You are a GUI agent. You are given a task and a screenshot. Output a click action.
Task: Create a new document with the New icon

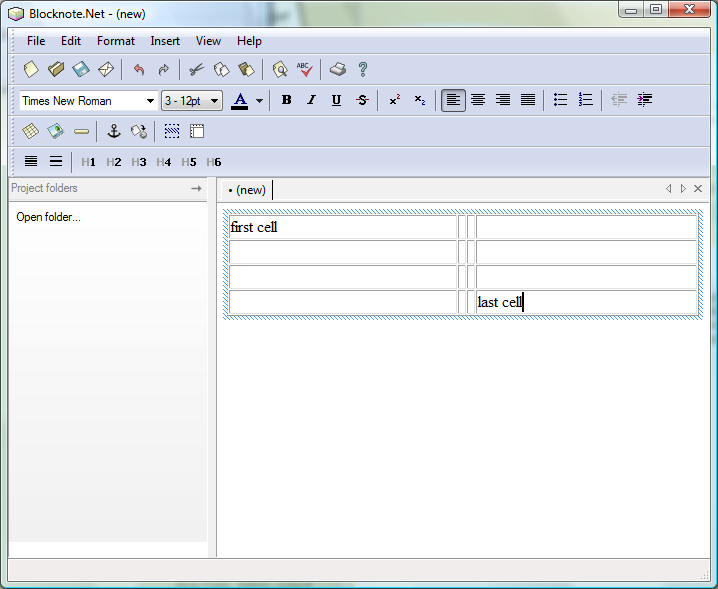(31, 69)
